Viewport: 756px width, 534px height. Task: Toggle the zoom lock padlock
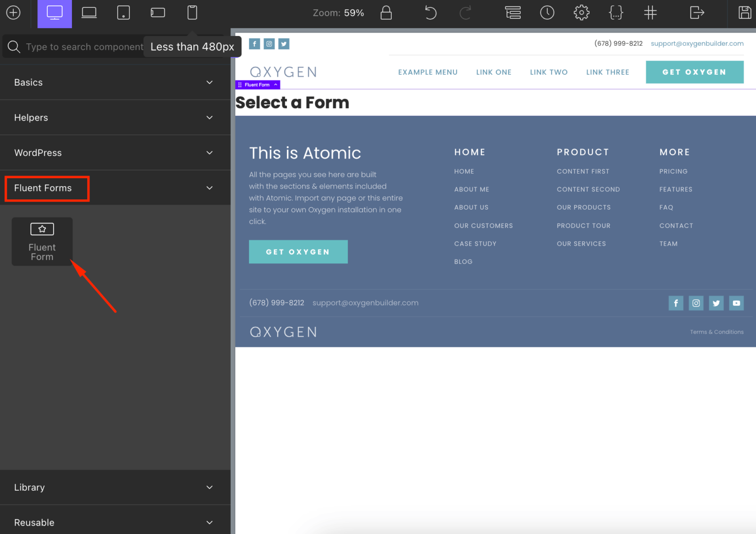[386, 13]
